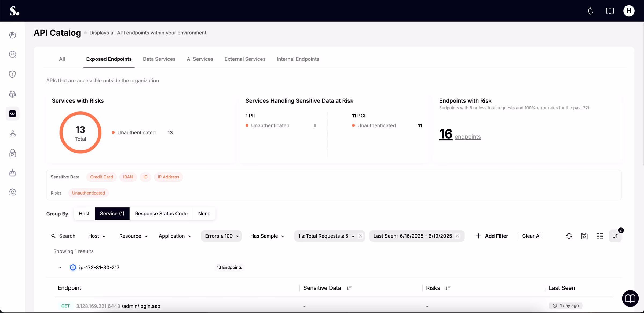Open the bug sidebar icon

pos(12,94)
